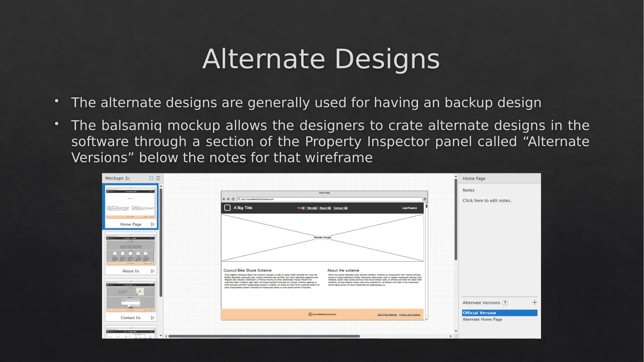Click the 'About the scheme' heading
The width and height of the screenshot is (644, 362).
343,270
